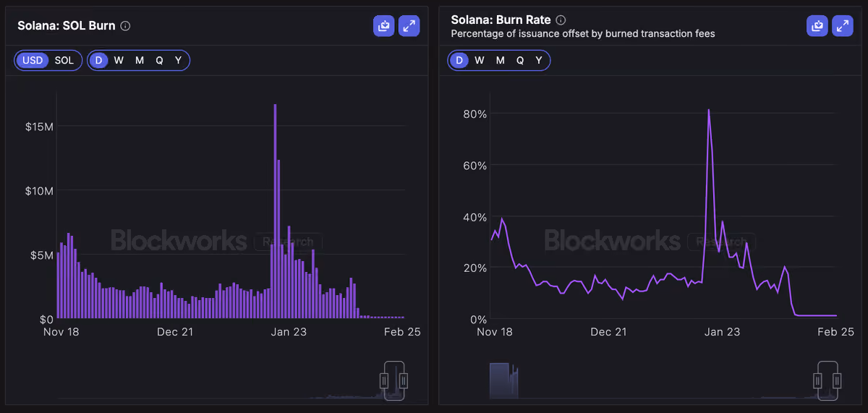
Task: Select weekly (W) interval on SOL Burn
Action: pos(119,60)
